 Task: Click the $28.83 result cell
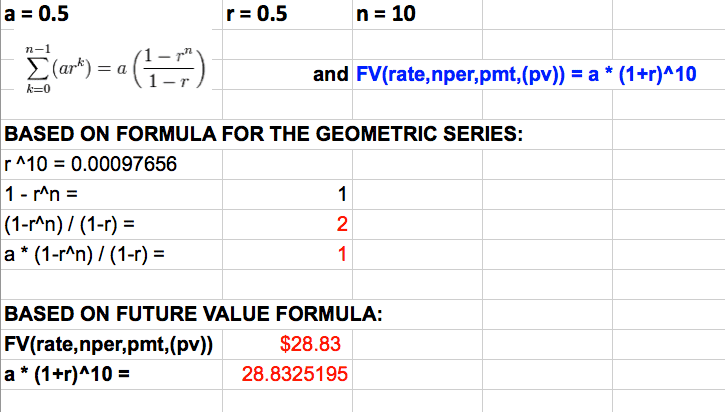click(x=311, y=345)
